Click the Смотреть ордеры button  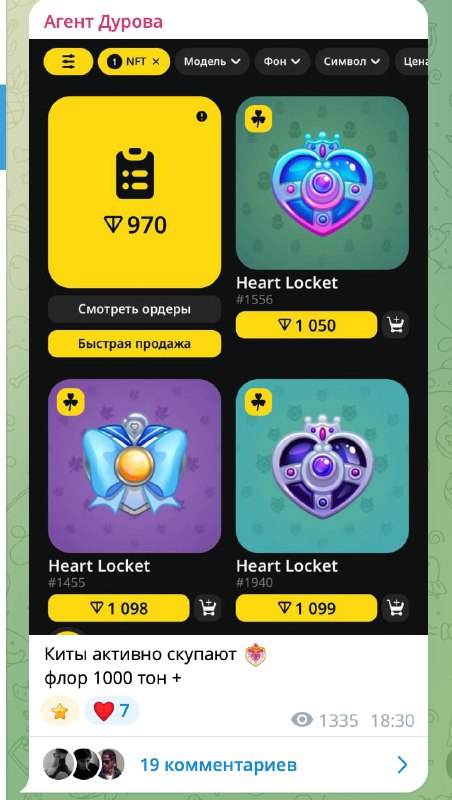[135, 309]
